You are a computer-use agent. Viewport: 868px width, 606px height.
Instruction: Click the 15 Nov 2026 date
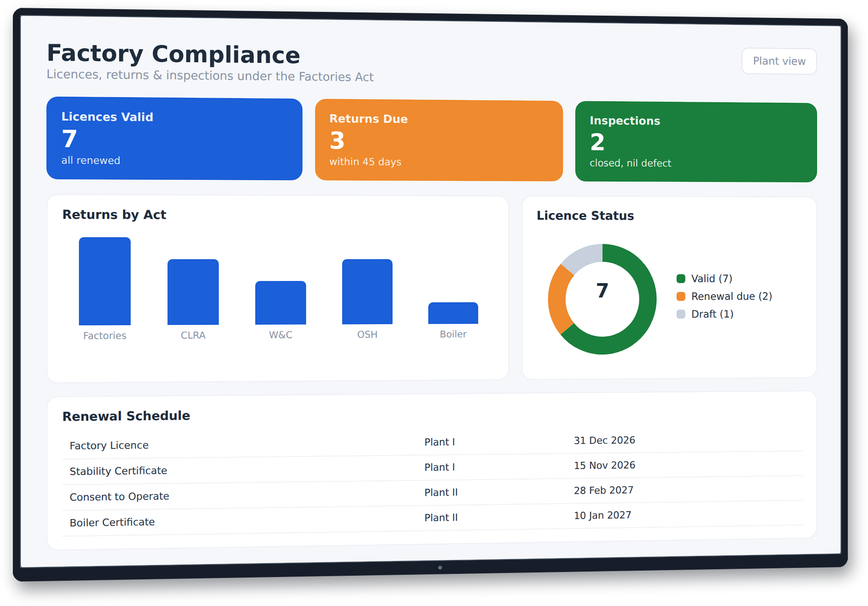coord(604,465)
